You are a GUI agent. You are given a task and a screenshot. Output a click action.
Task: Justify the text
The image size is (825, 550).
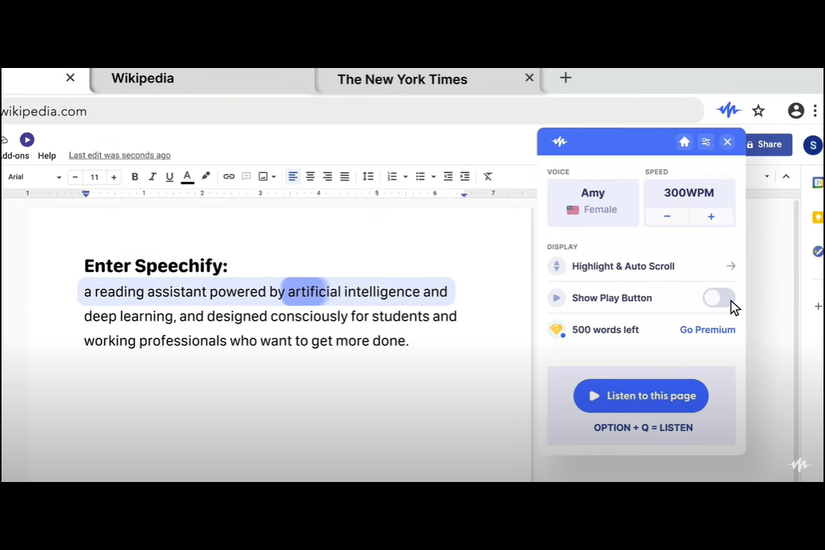coord(345,176)
